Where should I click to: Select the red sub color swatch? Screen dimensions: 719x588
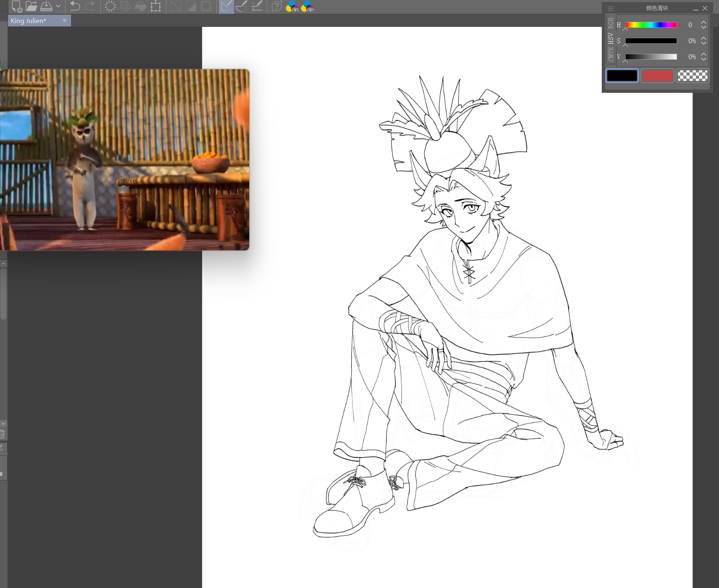(657, 76)
